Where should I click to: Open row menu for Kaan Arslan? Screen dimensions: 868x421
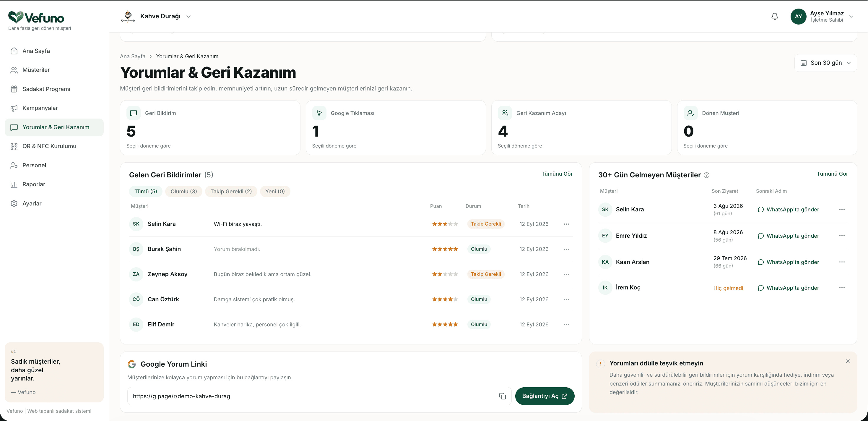tap(842, 262)
